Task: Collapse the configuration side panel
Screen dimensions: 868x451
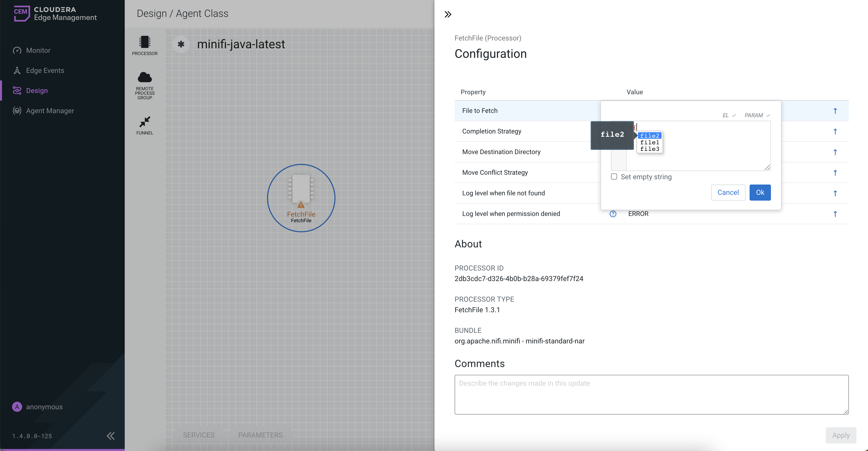Action: 448,15
